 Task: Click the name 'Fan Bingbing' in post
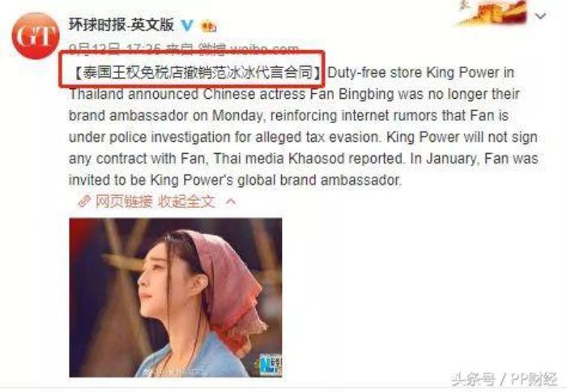pyautogui.click(x=352, y=95)
